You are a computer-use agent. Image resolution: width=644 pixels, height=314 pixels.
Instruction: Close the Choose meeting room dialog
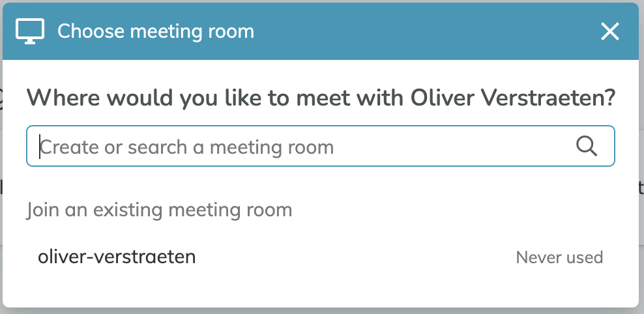[x=610, y=31]
